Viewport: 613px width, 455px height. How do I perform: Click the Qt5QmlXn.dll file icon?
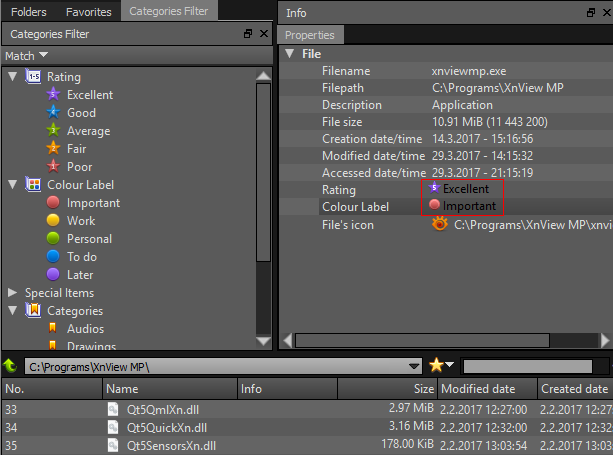[113, 409]
